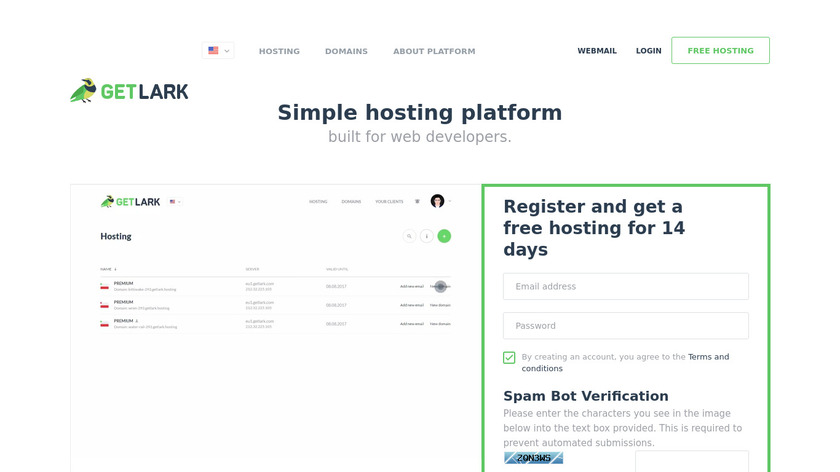Uncheck the agree to terms checkbox
The width and height of the screenshot is (840, 472).
click(x=509, y=357)
